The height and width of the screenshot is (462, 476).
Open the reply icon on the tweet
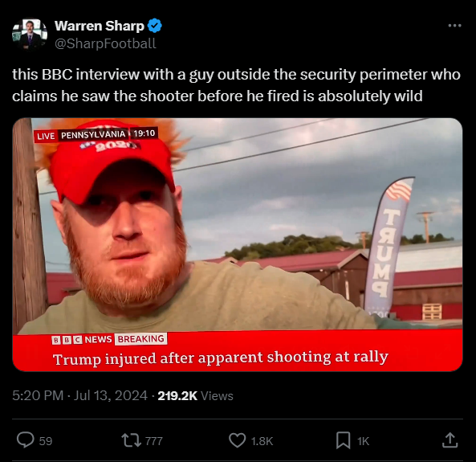coord(26,440)
